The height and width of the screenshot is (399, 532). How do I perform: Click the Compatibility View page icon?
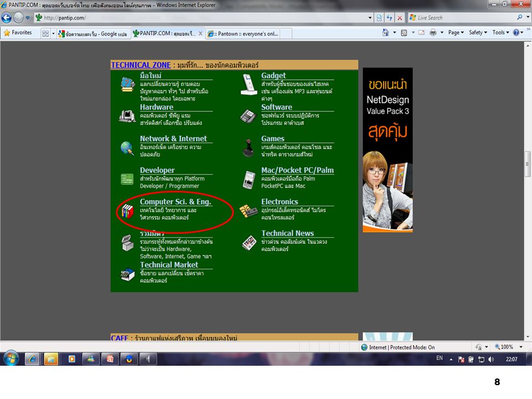tap(379, 18)
